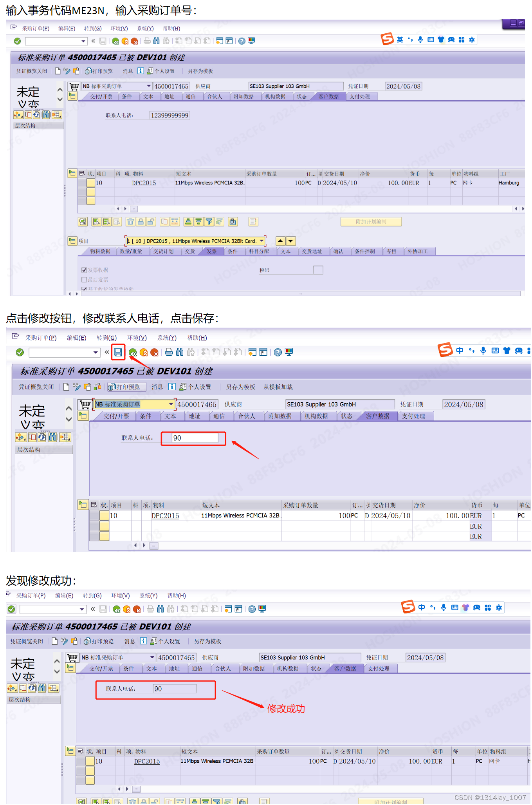
Task: Click 个人设置 button in first screenshot
Action: (161, 71)
